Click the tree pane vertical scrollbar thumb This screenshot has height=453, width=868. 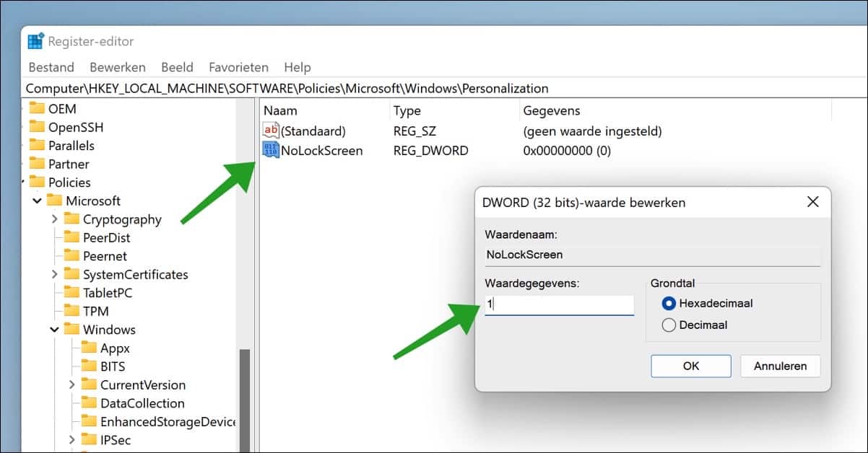[x=245, y=400]
